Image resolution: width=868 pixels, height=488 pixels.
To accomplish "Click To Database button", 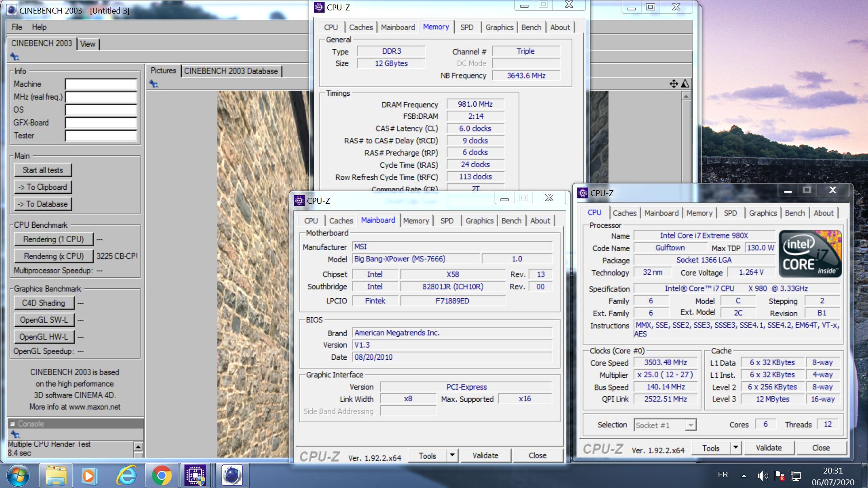I will tap(42, 204).
